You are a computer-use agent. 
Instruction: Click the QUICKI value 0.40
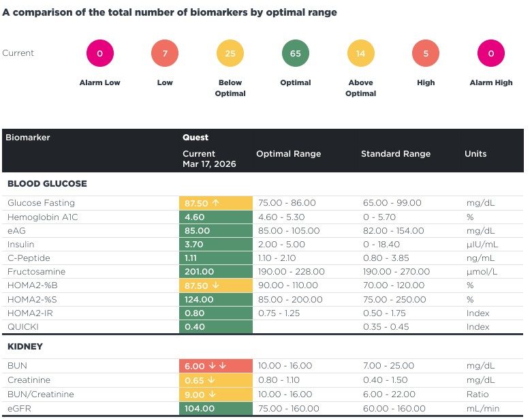point(195,327)
